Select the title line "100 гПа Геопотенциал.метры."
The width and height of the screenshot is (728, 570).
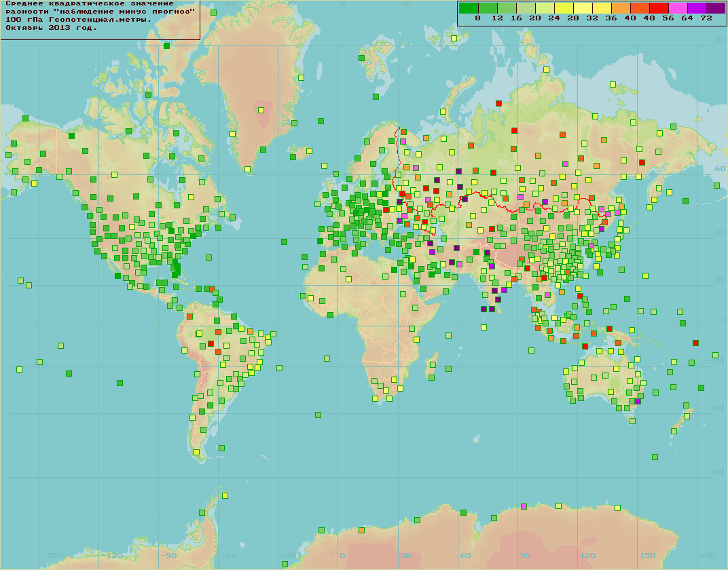79,20
